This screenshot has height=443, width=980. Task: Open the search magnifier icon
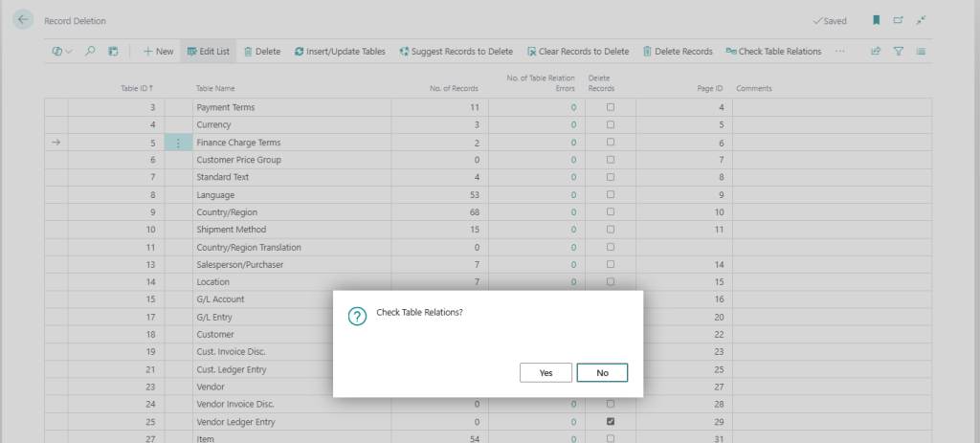click(90, 52)
